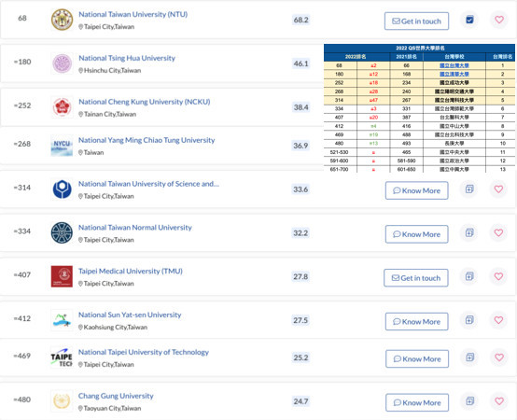517x420 pixels.
Task: Open National Sun Yat-sen University link
Action: (130, 315)
